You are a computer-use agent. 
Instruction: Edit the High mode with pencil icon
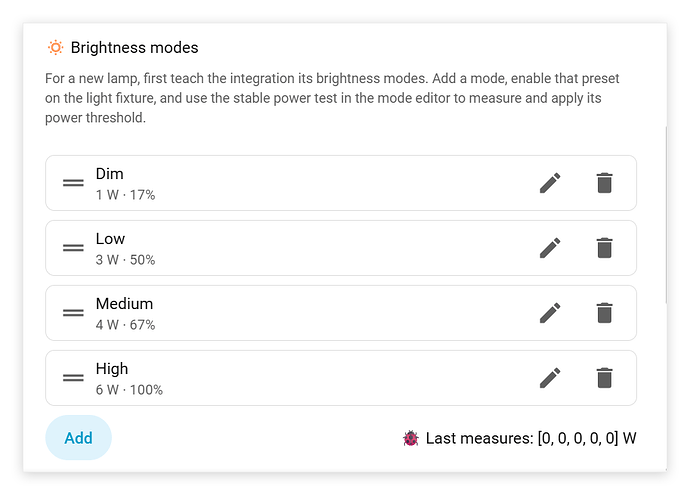(x=550, y=378)
